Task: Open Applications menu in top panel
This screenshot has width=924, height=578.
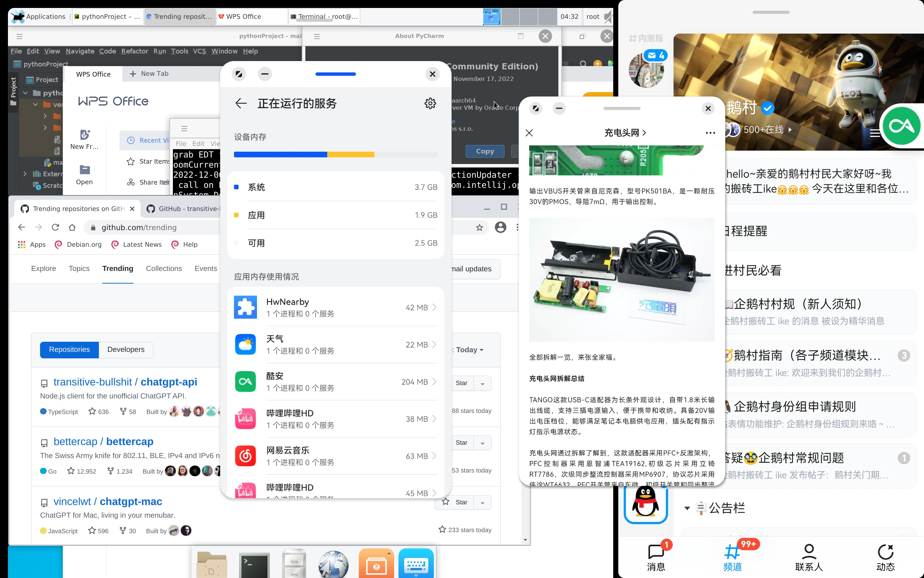Action: pyautogui.click(x=39, y=17)
